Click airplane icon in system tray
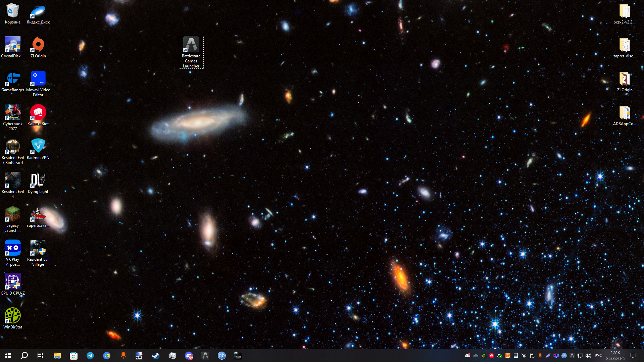This screenshot has width=644, height=362. [524, 356]
